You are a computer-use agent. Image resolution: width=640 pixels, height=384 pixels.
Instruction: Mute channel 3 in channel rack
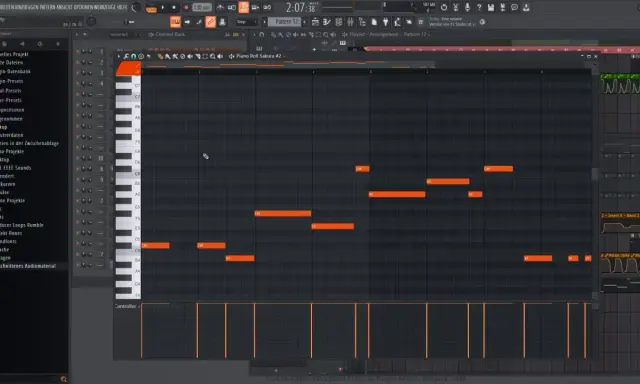pos(78,73)
